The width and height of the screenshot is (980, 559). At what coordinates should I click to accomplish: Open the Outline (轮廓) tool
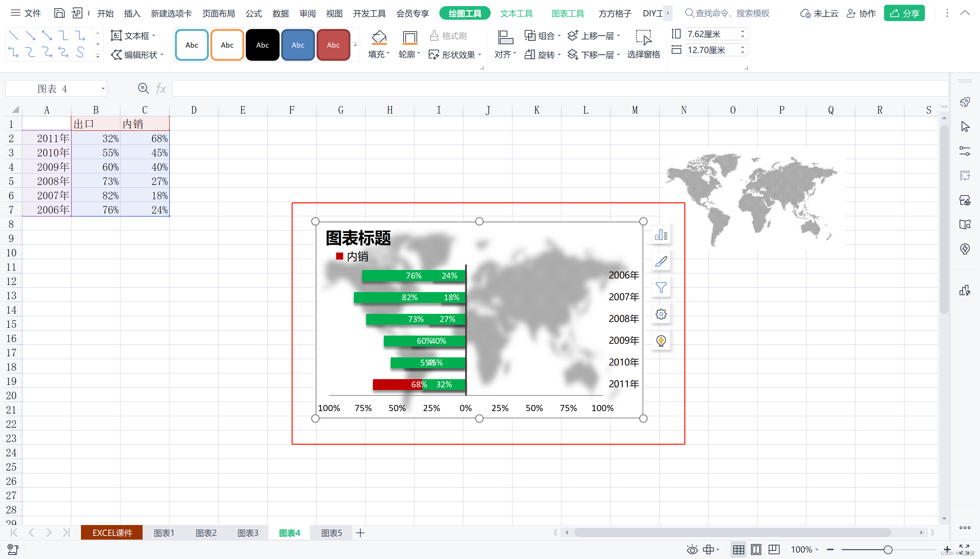(409, 45)
